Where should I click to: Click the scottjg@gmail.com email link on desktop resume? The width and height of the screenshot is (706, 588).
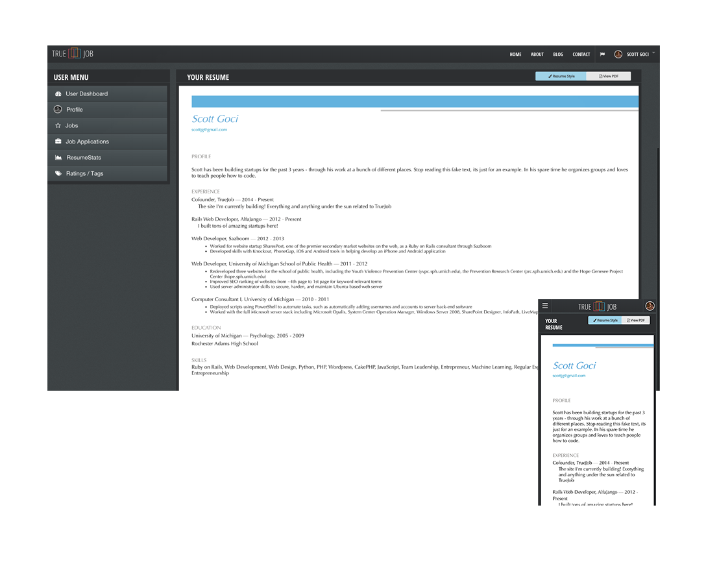[209, 130]
